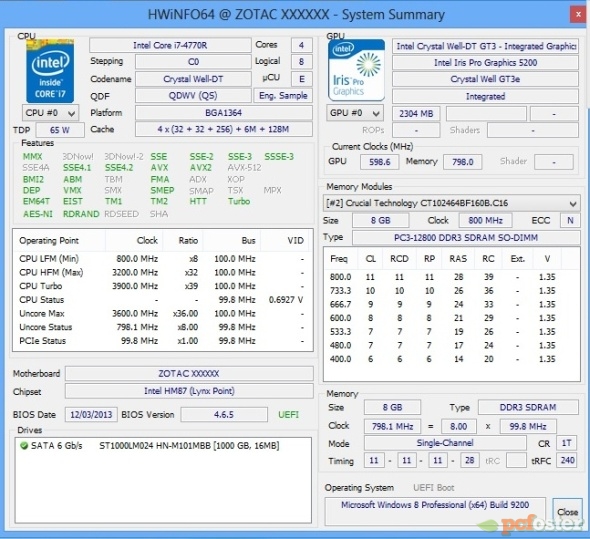This screenshot has width=590, height=539.
Task: Click the Cores value 4
Action: 301,46
